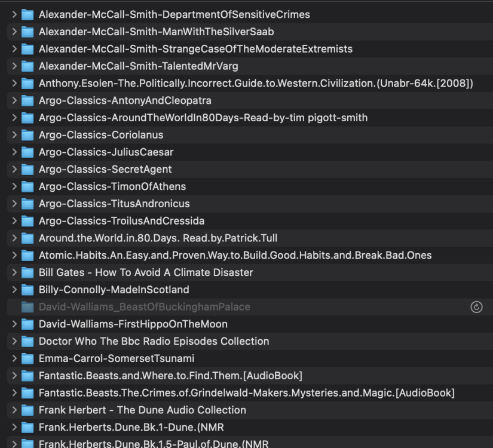Select Frank.Herberts.Dune.Bk.1-Dune.(NMR name

tap(131, 427)
